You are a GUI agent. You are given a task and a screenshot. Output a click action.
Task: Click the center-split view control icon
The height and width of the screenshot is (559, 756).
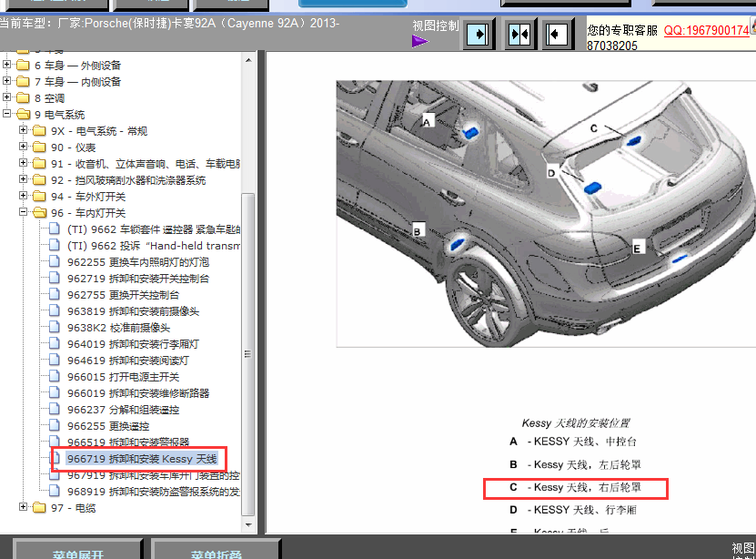tap(519, 35)
